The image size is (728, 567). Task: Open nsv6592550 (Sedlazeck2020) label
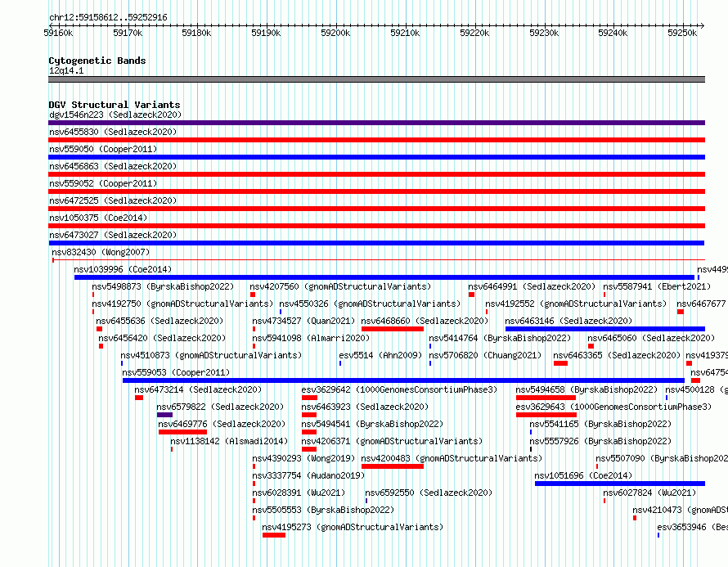(x=429, y=493)
